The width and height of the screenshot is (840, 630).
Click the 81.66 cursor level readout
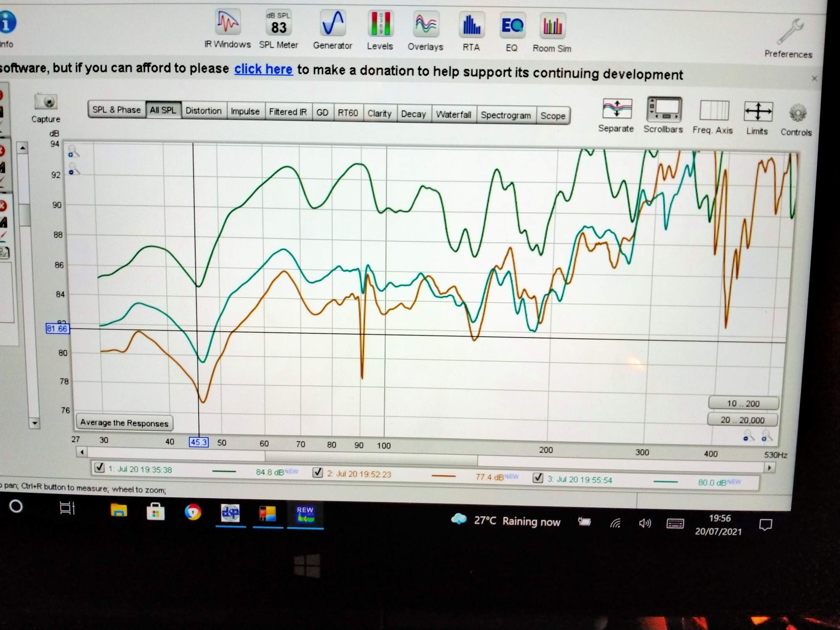click(57, 328)
